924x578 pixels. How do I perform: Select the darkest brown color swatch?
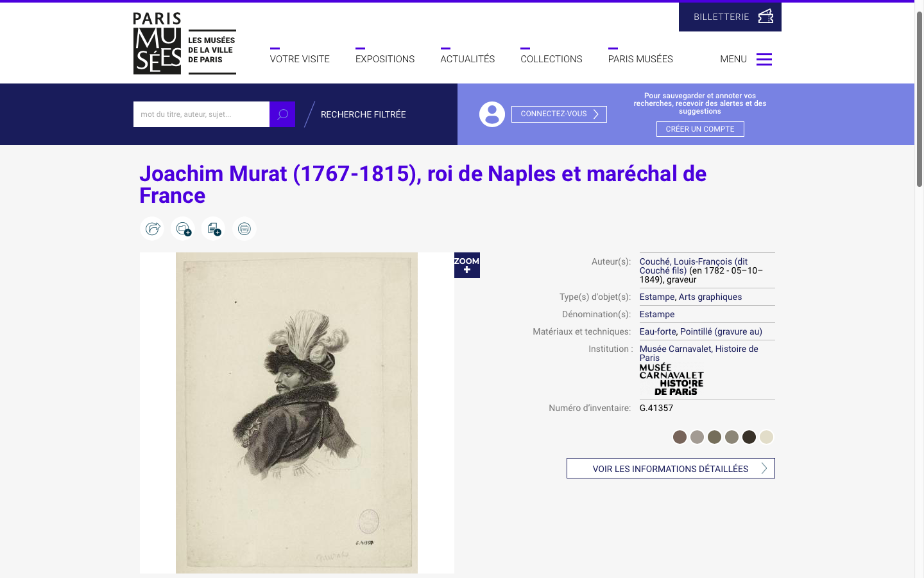(x=749, y=437)
